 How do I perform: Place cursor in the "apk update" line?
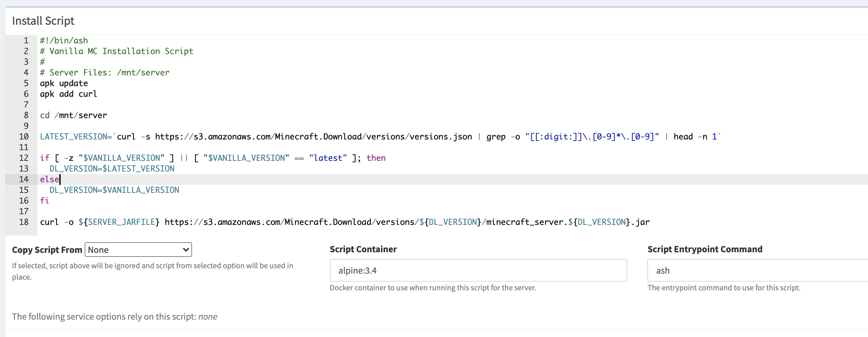click(x=64, y=83)
